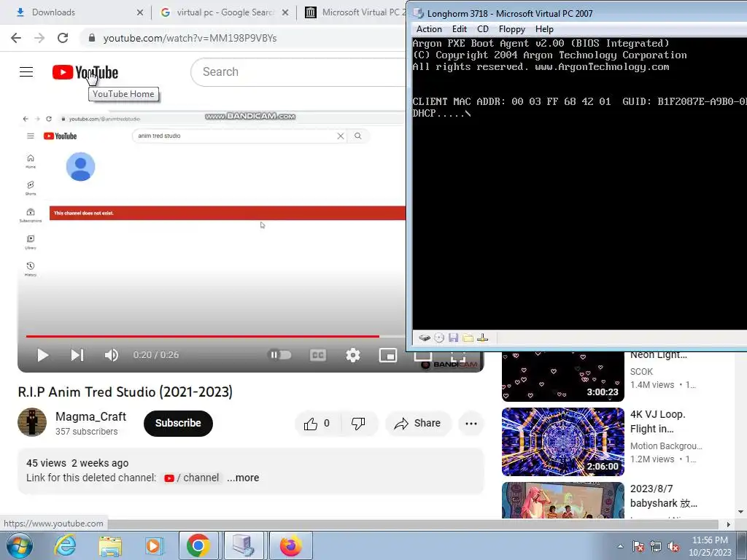Mute the video volume
The width and height of the screenshot is (747, 560).
[111, 355]
